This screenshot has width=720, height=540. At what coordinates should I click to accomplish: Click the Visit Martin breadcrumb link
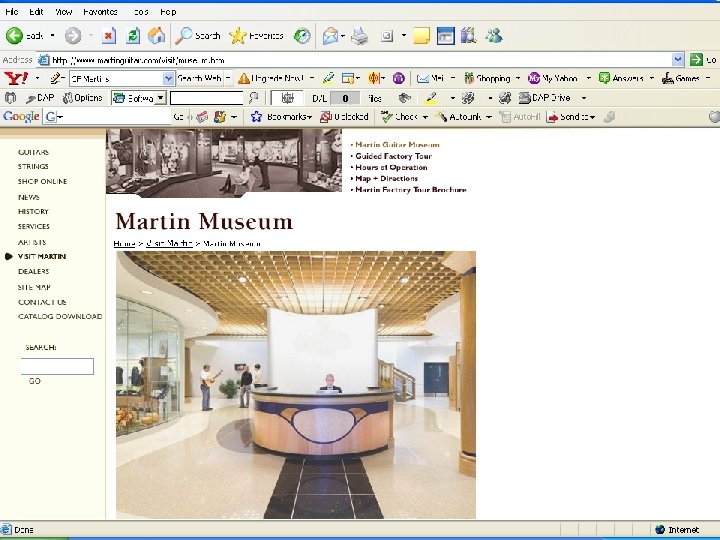click(x=169, y=243)
